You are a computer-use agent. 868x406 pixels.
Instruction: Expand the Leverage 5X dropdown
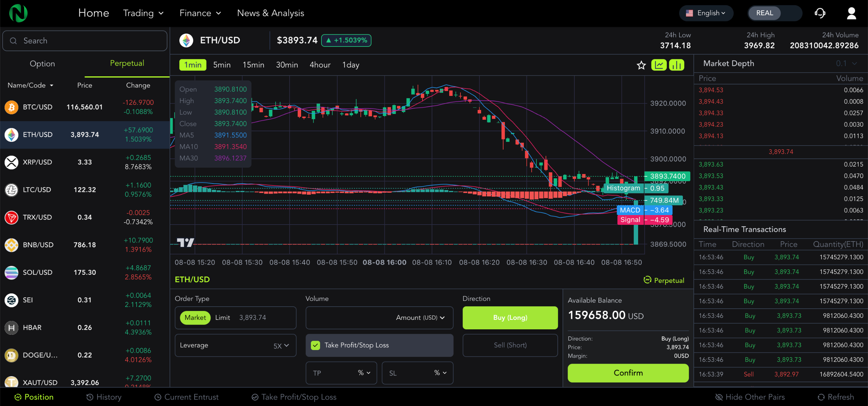281,345
